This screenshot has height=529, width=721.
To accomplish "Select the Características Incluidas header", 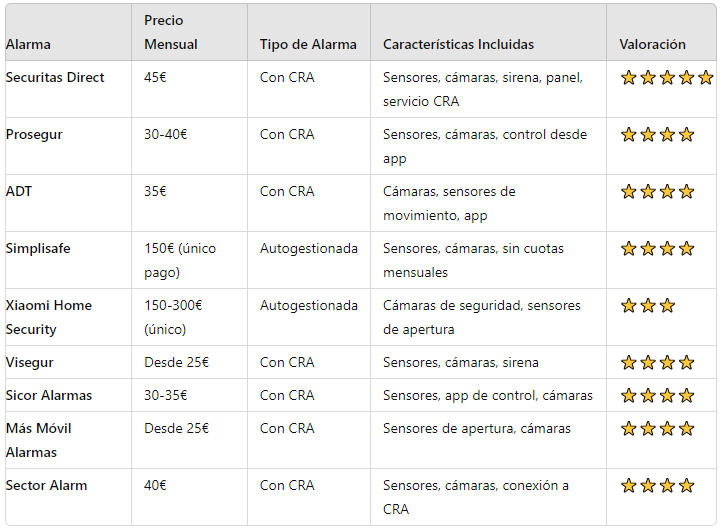I will (x=458, y=45).
